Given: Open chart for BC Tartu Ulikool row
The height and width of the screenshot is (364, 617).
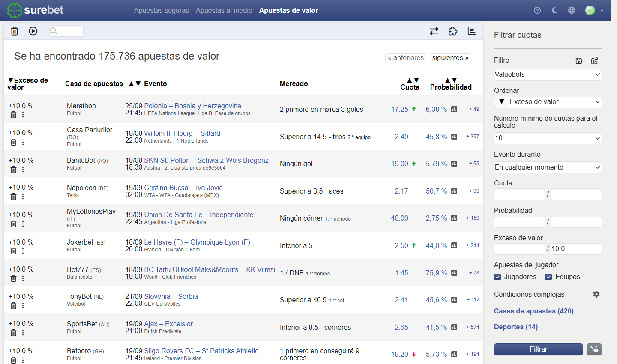Looking at the screenshot, I should click(454, 273).
